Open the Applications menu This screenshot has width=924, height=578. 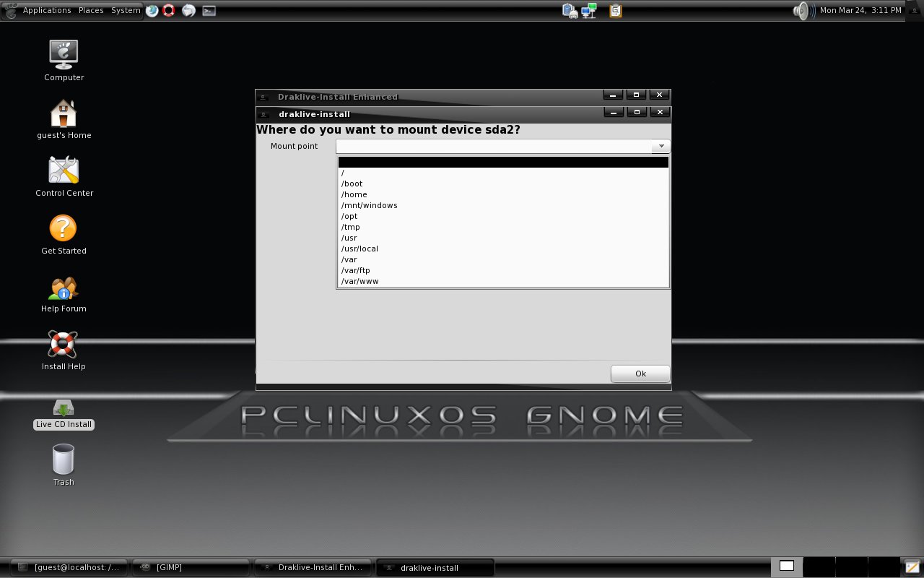point(47,10)
